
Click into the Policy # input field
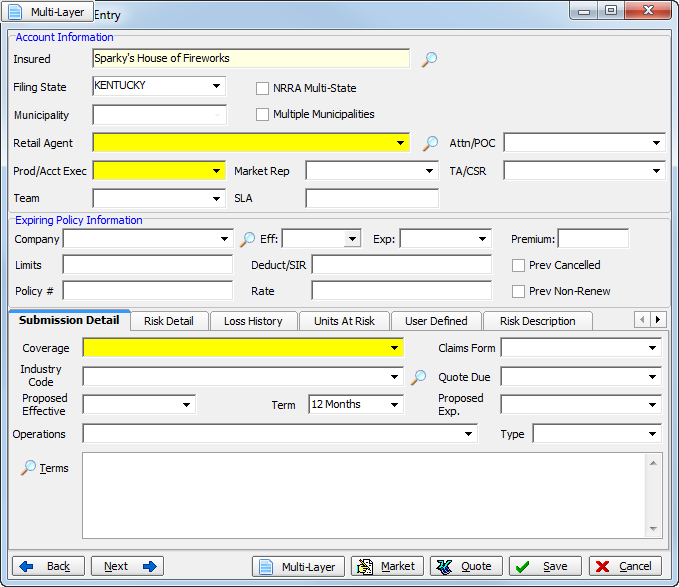147,291
